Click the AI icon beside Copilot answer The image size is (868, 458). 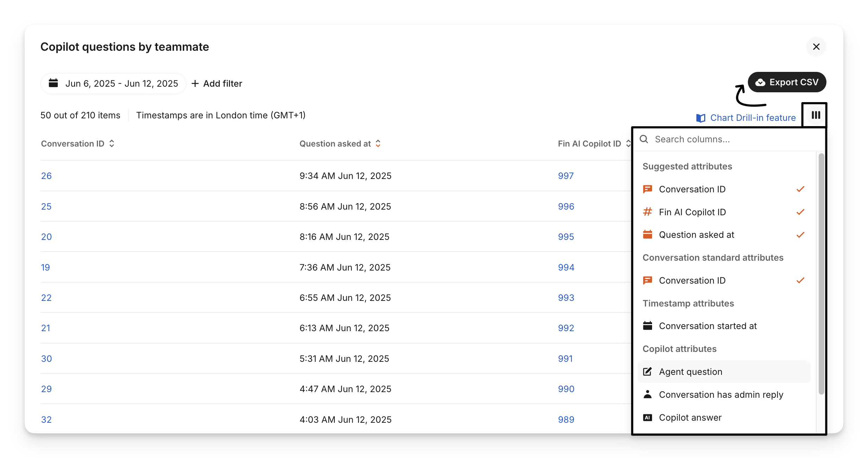pos(647,417)
